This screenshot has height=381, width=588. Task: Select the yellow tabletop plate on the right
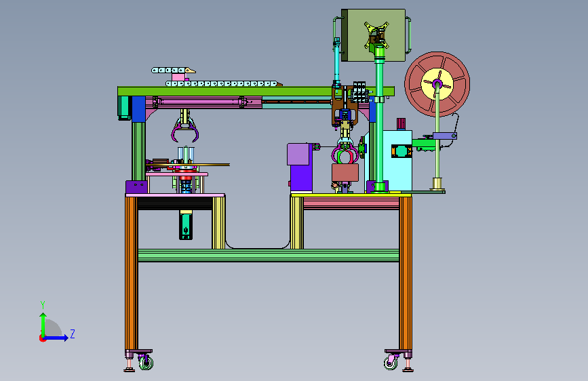351,195
